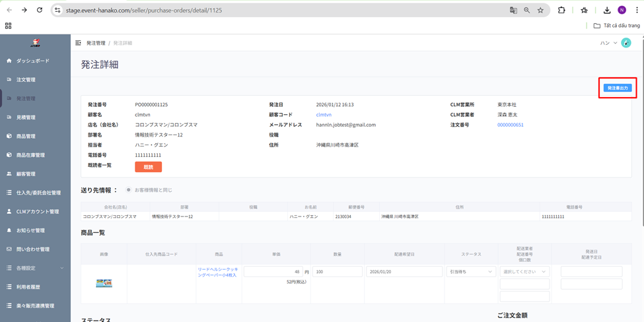
Task: Click the user avatar icon at top right
Action: pyautogui.click(x=626, y=43)
